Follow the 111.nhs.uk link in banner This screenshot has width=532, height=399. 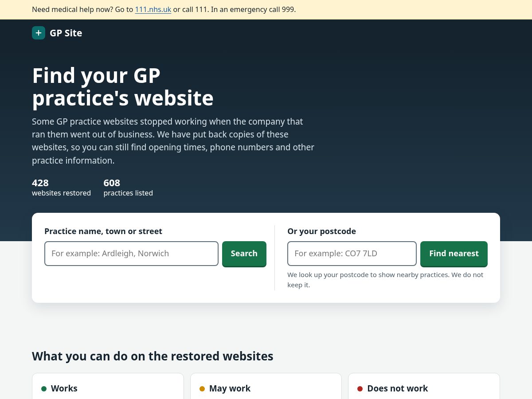pos(153,9)
